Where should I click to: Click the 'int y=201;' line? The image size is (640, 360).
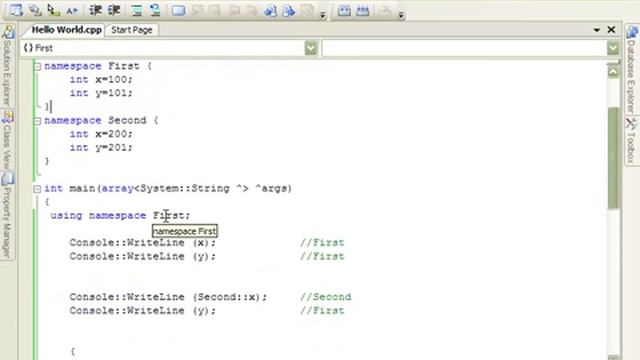click(x=101, y=148)
